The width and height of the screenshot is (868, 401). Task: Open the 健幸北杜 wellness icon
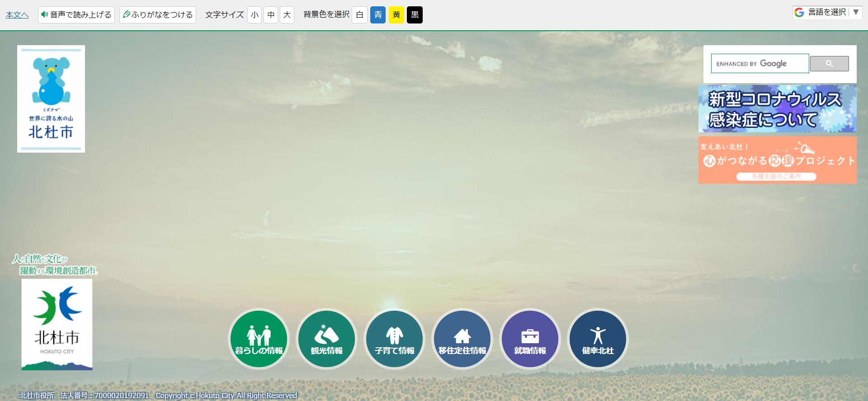pos(598,339)
